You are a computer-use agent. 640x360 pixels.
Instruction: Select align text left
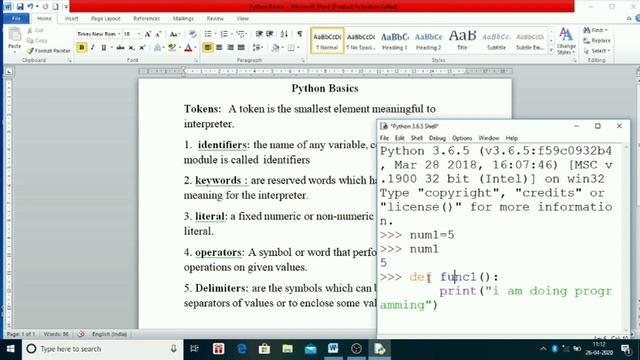pyautogui.click(x=208, y=48)
